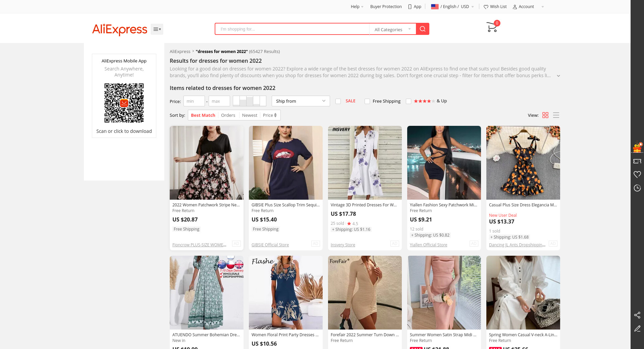The width and height of the screenshot is (644, 349).
Task: Open the gift box sidebar icon
Action: pos(637,147)
